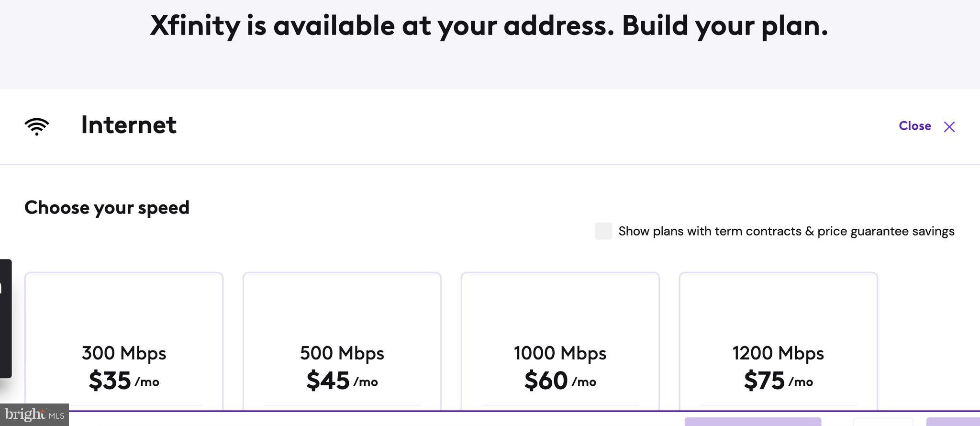Click the $75 /mo price text
The width and height of the screenshot is (980, 426).
[779, 381]
